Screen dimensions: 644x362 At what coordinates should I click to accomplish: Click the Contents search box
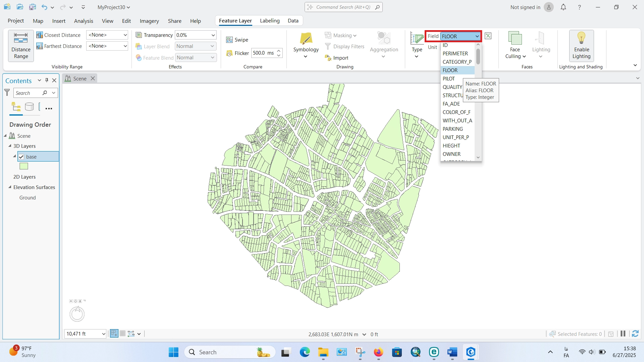click(28, 93)
